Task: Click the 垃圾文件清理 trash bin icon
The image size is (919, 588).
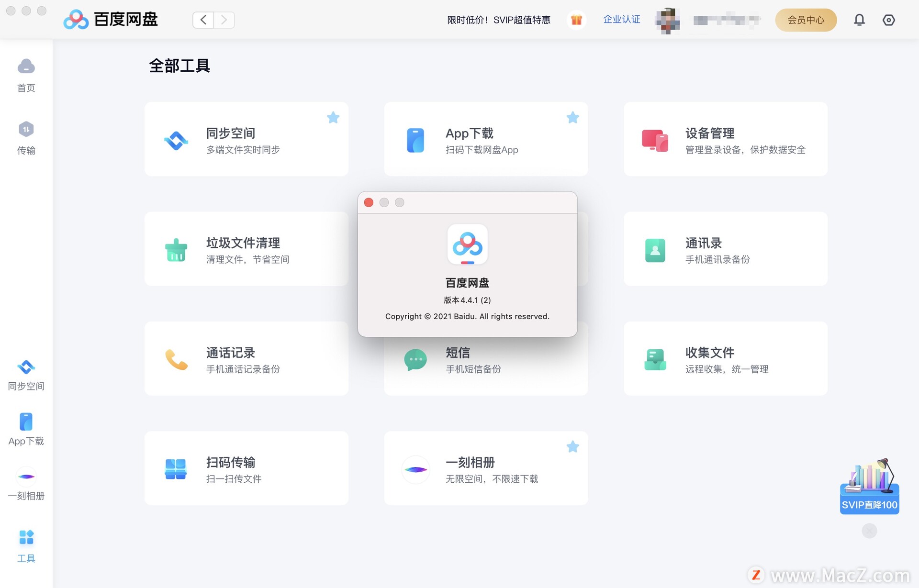Action: (x=176, y=250)
